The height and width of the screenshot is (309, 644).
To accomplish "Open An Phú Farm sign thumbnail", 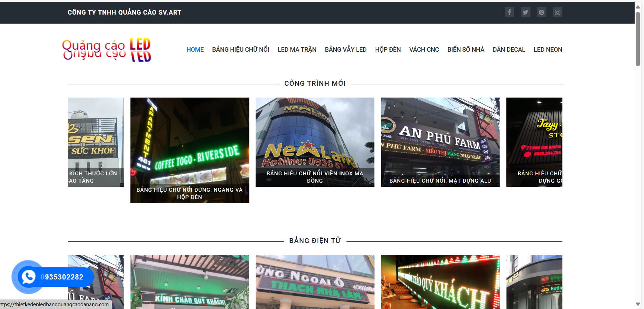I will (x=440, y=142).
